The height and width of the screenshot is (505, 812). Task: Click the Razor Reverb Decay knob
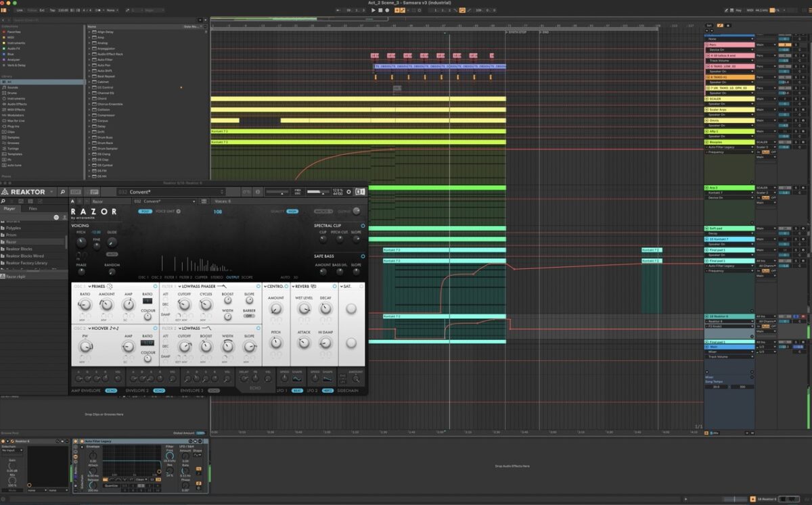tap(325, 308)
